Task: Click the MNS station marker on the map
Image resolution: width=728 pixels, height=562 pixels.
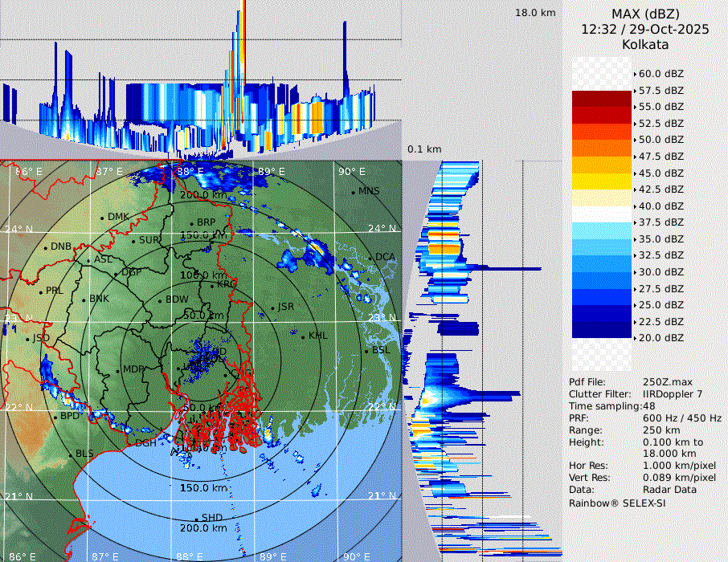Action: (353, 192)
